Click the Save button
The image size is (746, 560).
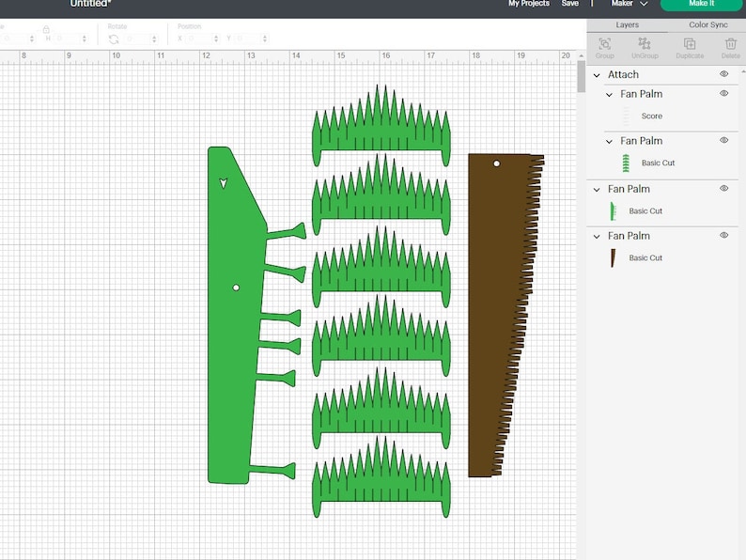click(570, 4)
